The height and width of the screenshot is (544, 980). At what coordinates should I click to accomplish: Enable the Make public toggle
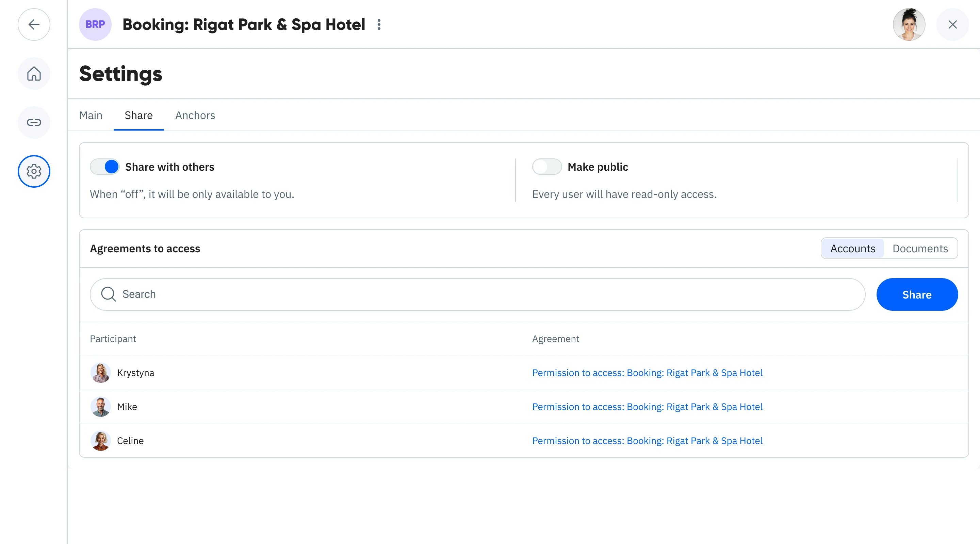point(547,167)
